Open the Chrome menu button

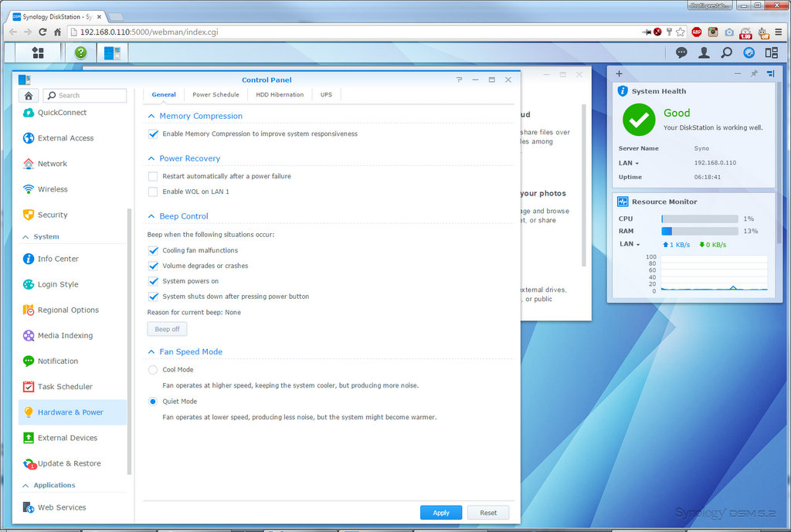(779, 32)
